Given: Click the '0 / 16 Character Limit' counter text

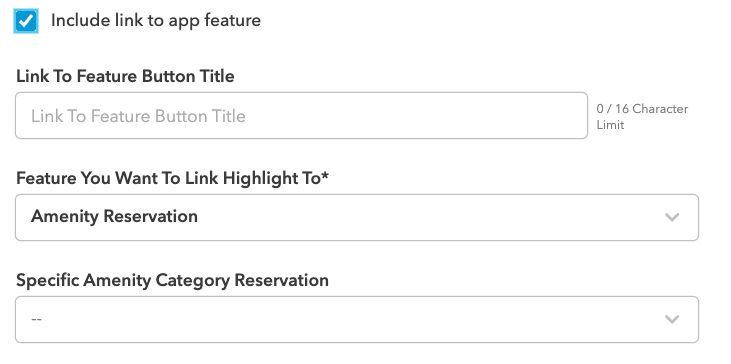Looking at the screenshot, I should (x=642, y=117).
